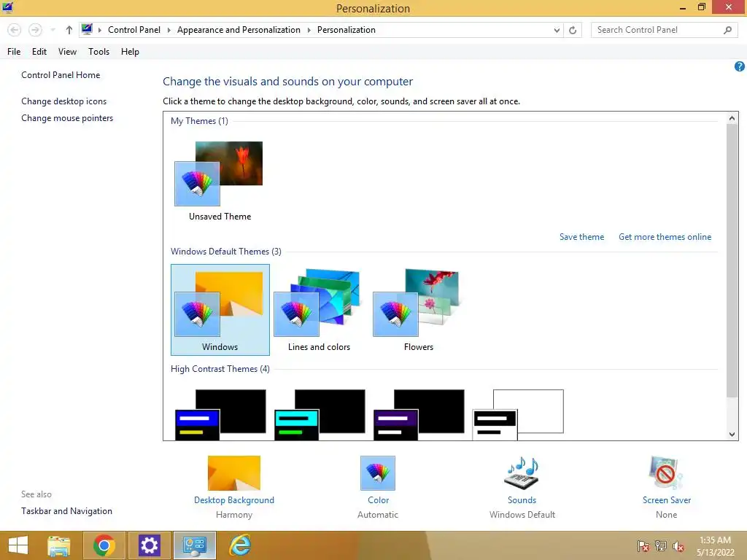Image resolution: width=747 pixels, height=560 pixels.
Task: Click the Control Panel icon in address bar
Action: tap(87, 29)
